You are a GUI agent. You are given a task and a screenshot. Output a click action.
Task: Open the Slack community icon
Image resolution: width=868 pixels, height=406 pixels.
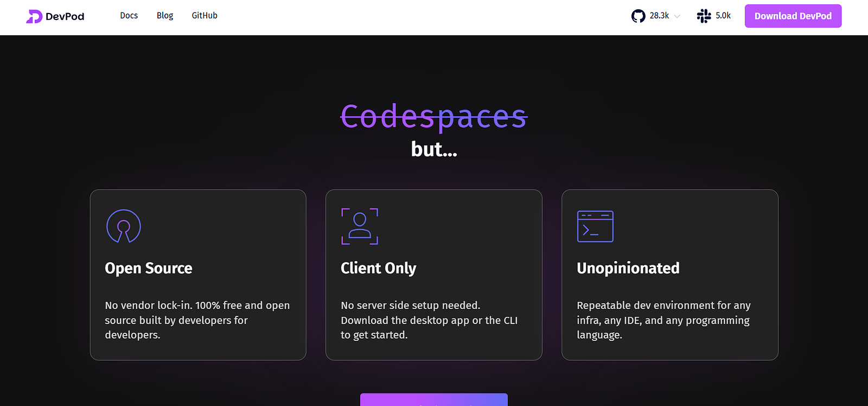(x=704, y=16)
